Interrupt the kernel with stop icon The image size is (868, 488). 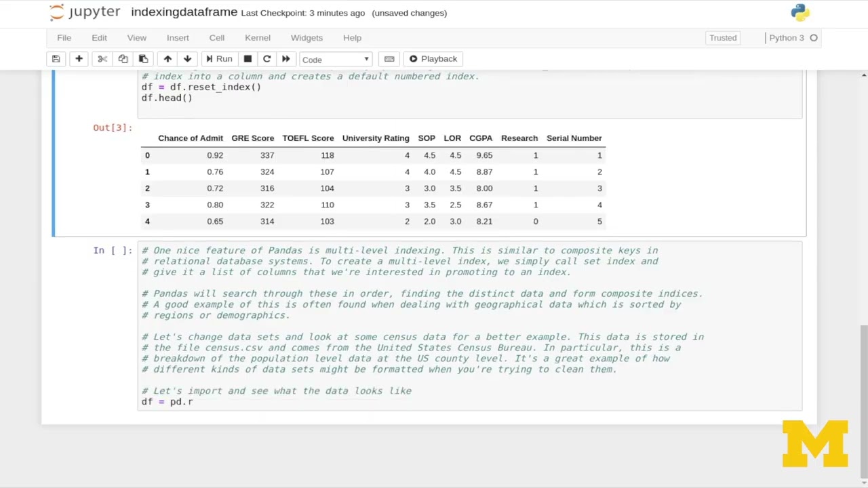pos(248,59)
